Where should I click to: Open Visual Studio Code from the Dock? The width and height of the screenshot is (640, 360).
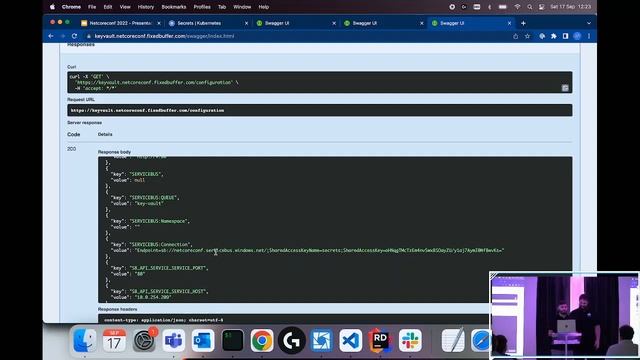pyautogui.click(x=351, y=340)
